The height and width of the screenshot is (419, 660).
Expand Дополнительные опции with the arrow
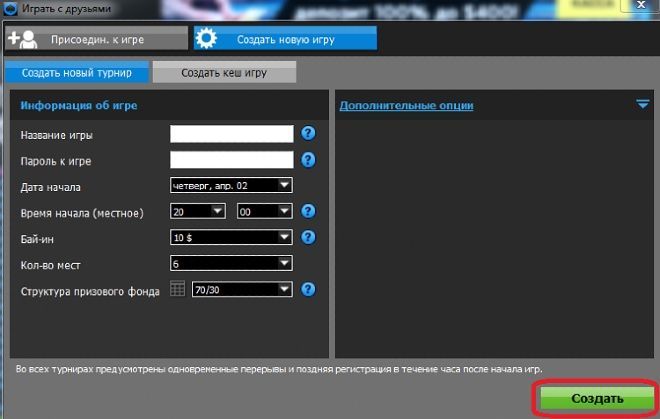click(643, 104)
